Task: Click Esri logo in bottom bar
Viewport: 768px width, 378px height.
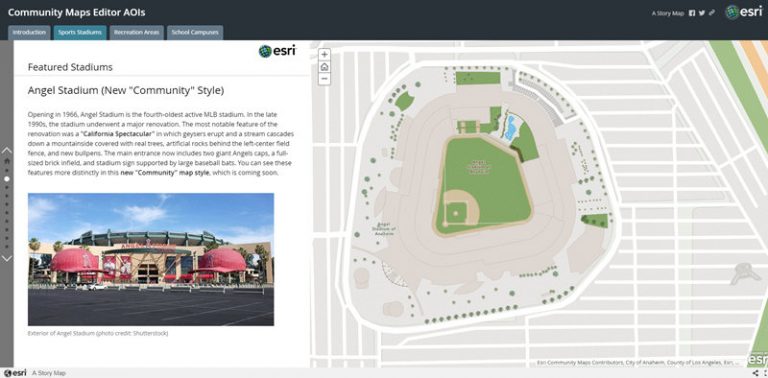Action: (x=14, y=373)
